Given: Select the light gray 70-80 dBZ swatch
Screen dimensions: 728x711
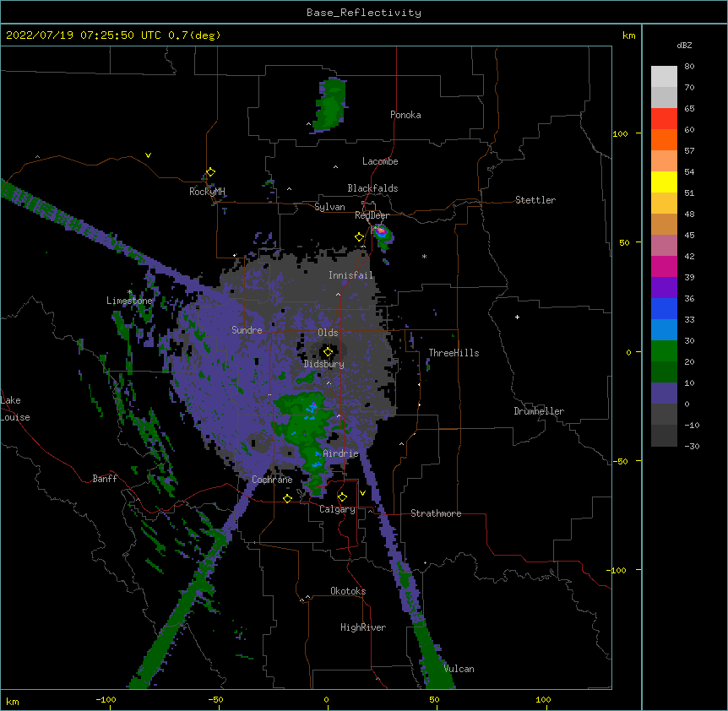Looking at the screenshot, I should tap(664, 77).
